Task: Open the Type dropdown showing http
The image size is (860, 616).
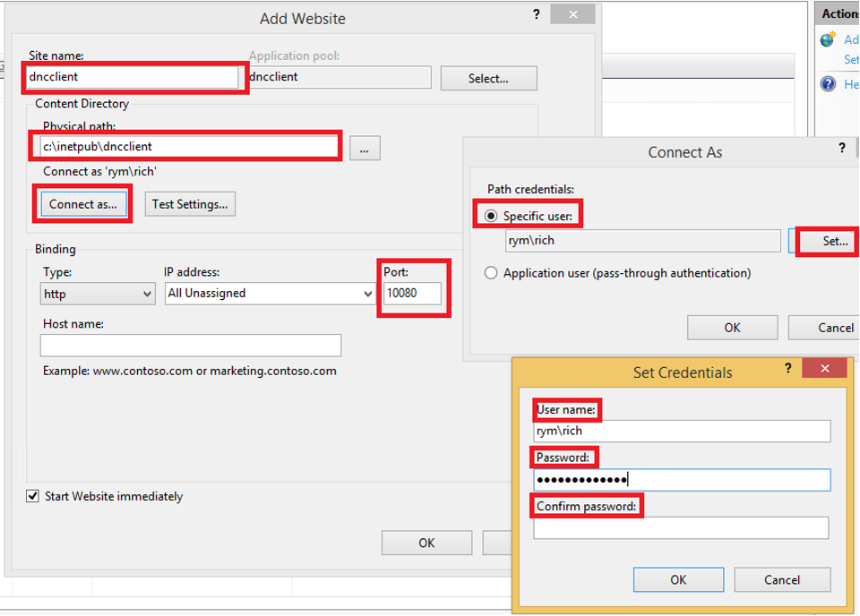Action: coord(97,293)
